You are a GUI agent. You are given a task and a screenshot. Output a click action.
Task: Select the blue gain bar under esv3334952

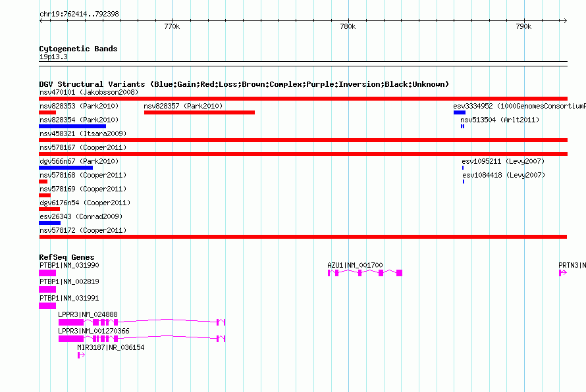460,112
